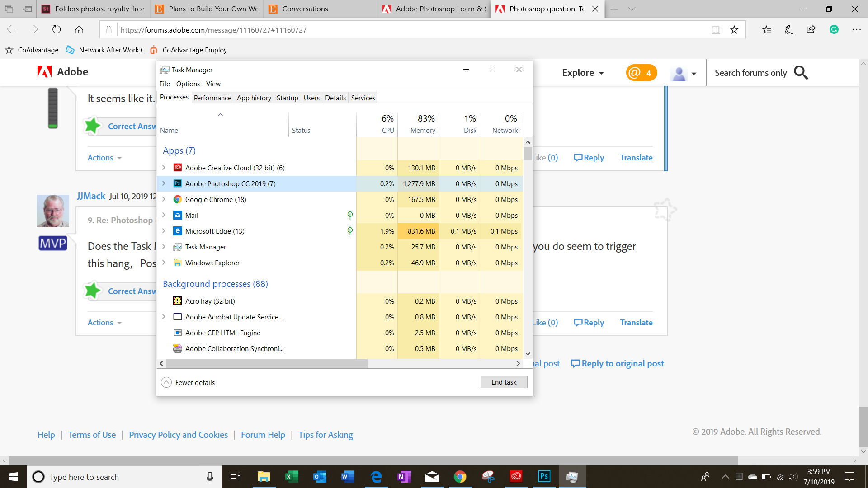Viewport: 868px width, 488px height.
Task: Add page to favorites with star icon
Action: click(734, 30)
